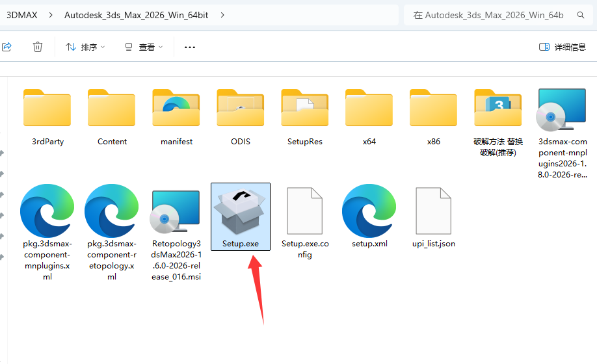
Task: Select pkg.3dsmax-component-mnplugins.xml Edge icon
Action: coord(47,211)
